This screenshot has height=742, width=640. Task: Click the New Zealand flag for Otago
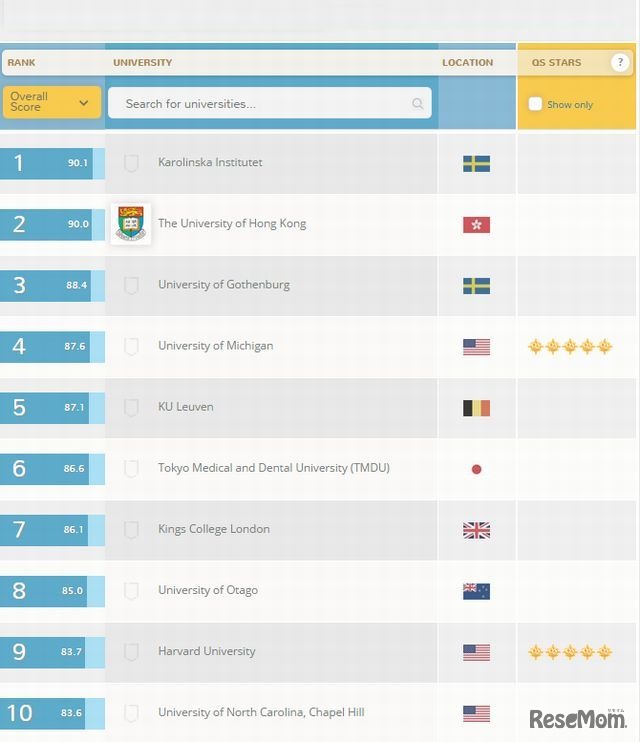(x=476, y=591)
